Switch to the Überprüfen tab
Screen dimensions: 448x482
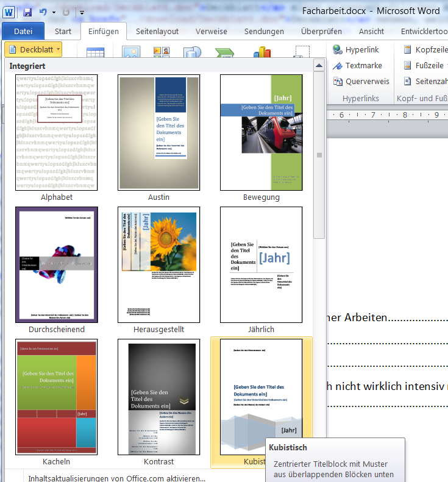pyautogui.click(x=321, y=31)
